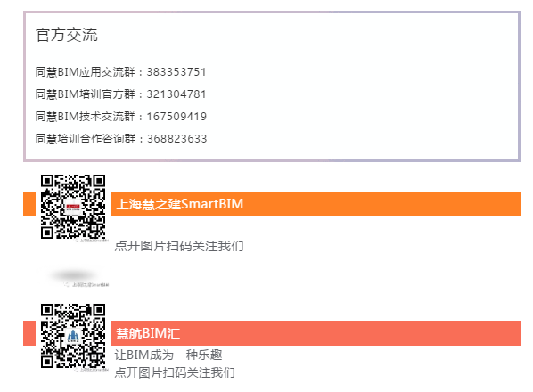
Task: Click 点开图片扫码关注我们 under the SmartBIM banner
Action: tap(179, 246)
